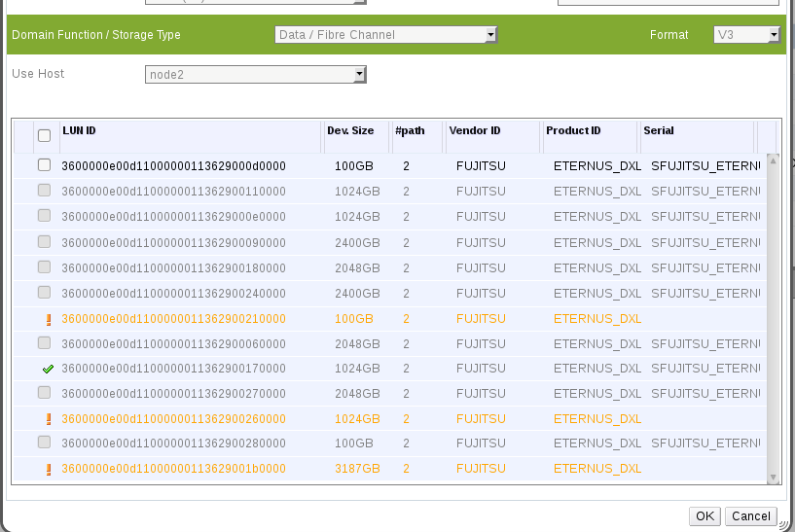Click dialog resize grip beside Cancel
795x532 pixels.
coord(784,525)
